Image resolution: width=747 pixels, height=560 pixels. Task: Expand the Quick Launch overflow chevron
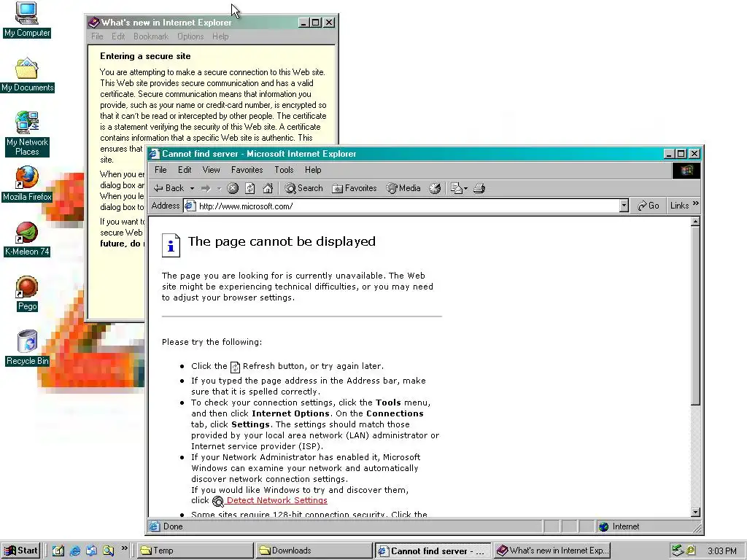click(x=124, y=548)
